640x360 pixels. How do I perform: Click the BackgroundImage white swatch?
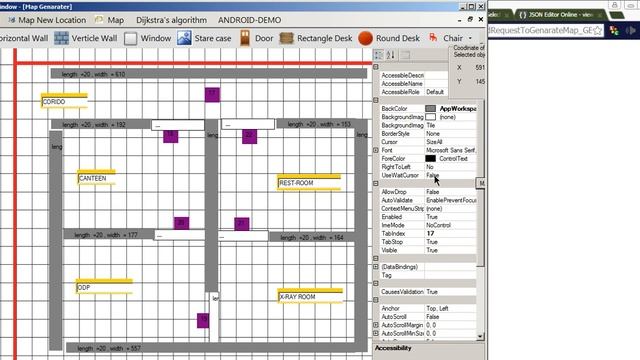(x=430, y=117)
